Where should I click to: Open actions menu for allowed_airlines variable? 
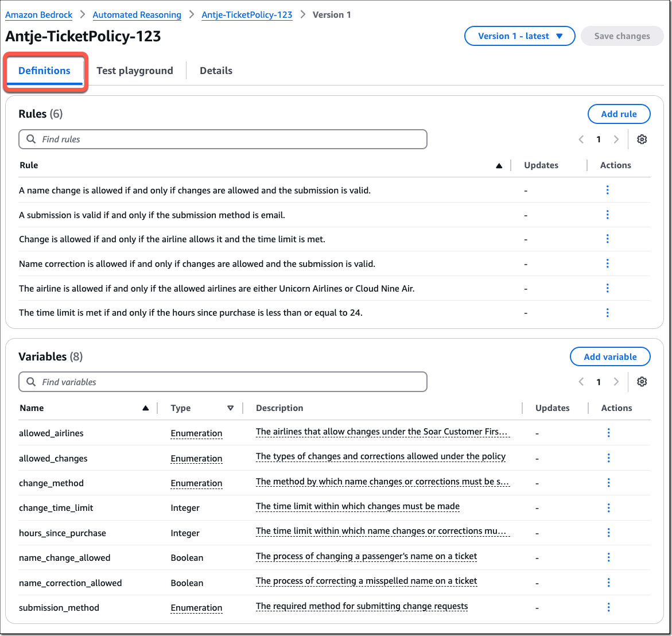click(608, 433)
